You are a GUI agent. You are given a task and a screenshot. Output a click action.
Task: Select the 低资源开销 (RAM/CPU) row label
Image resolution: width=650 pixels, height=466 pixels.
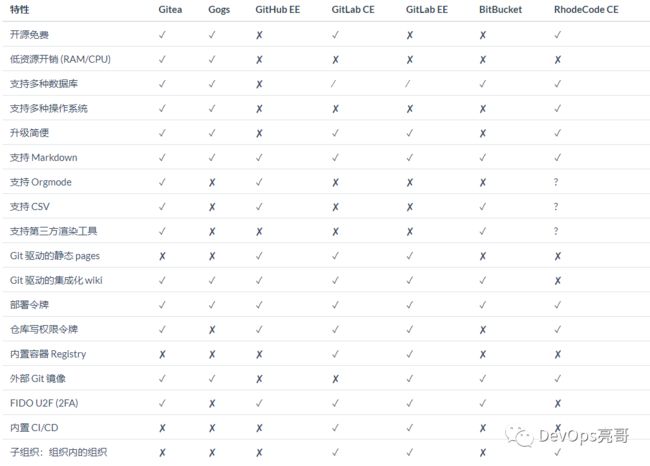tap(61, 59)
